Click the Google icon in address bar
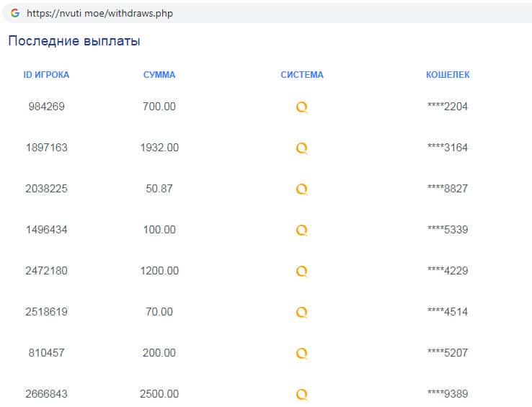Viewport: 532px width, 407px height. (14, 13)
